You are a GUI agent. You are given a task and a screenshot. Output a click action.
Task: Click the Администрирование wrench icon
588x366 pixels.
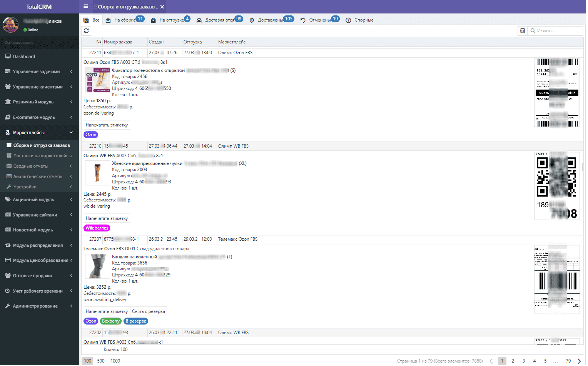[8, 306]
